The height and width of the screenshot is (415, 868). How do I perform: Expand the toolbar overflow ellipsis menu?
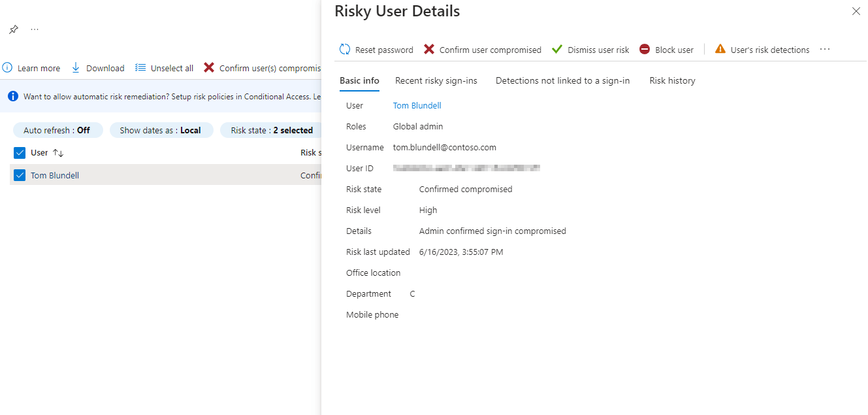click(x=824, y=49)
